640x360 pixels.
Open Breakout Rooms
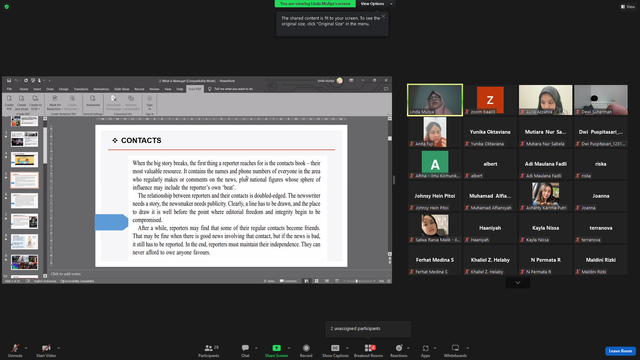pyautogui.click(x=368, y=350)
